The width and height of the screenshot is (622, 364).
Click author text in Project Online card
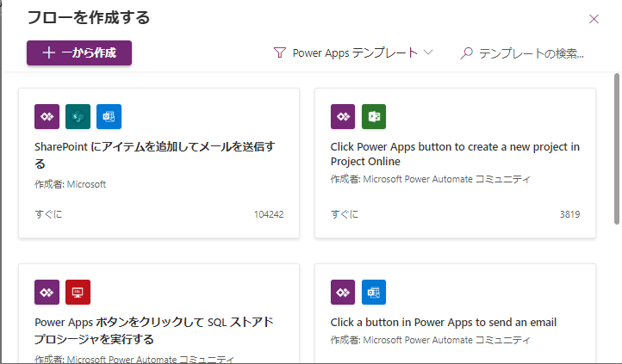[x=431, y=179]
